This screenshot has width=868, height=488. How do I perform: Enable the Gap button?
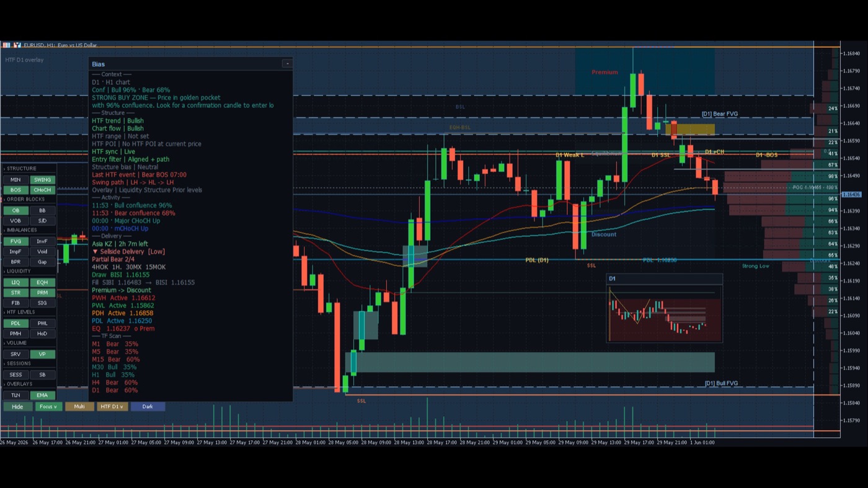click(42, 262)
